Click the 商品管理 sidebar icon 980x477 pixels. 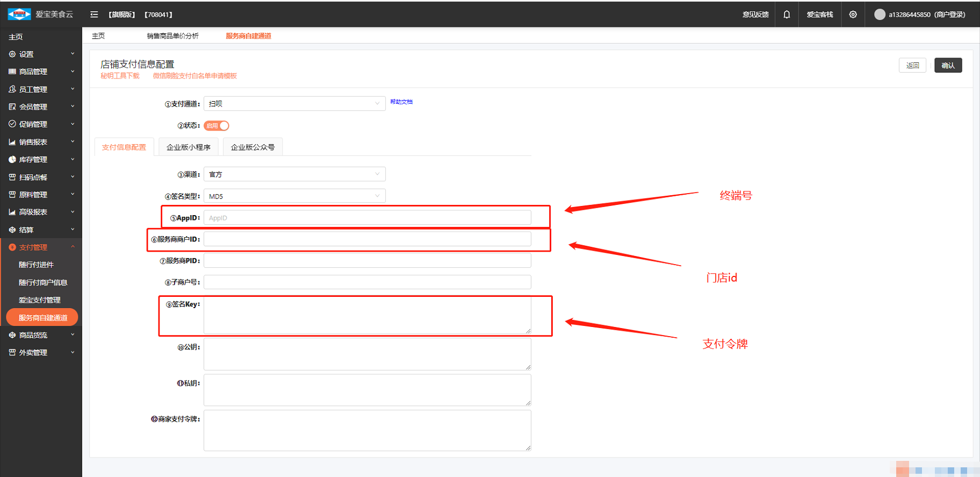click(x=12, y=72)
